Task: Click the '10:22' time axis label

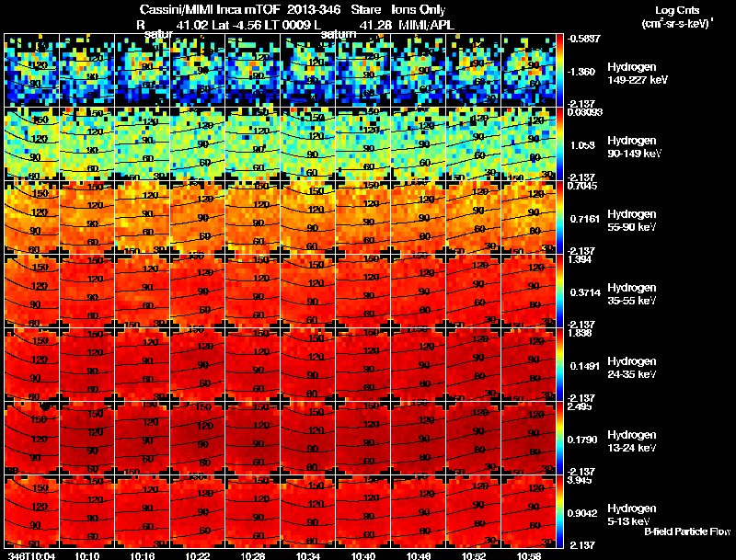Action: point(198,556)
